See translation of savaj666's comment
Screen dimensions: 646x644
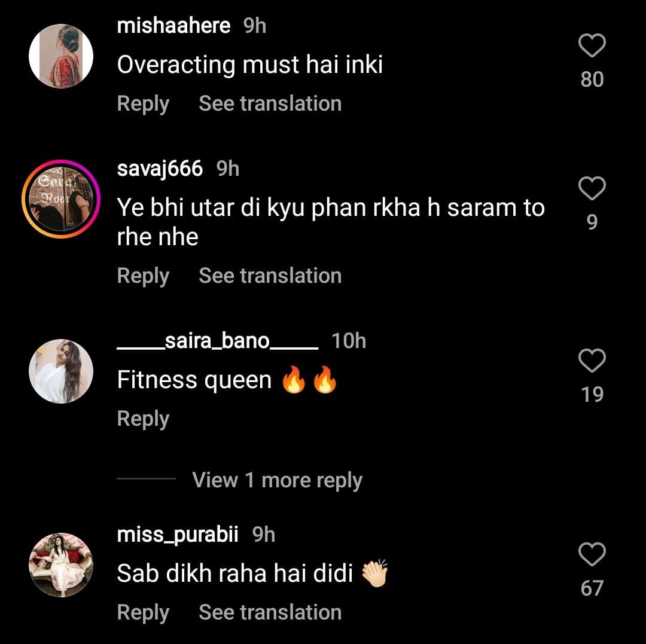(270, 276)
